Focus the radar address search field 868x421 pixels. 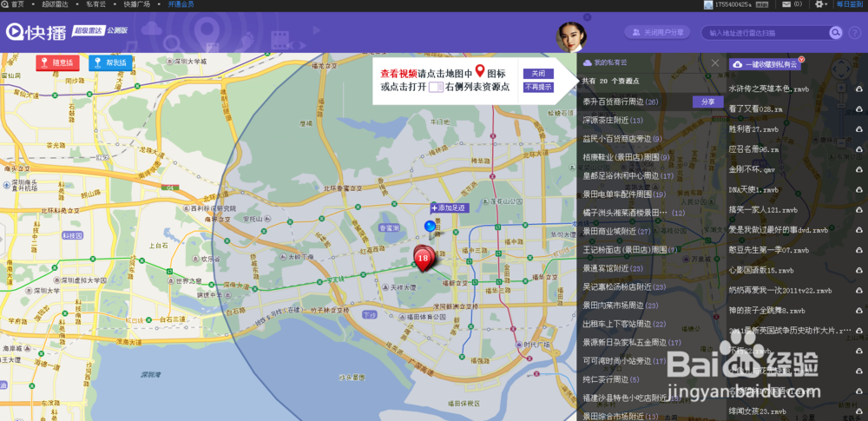point(766,33)
